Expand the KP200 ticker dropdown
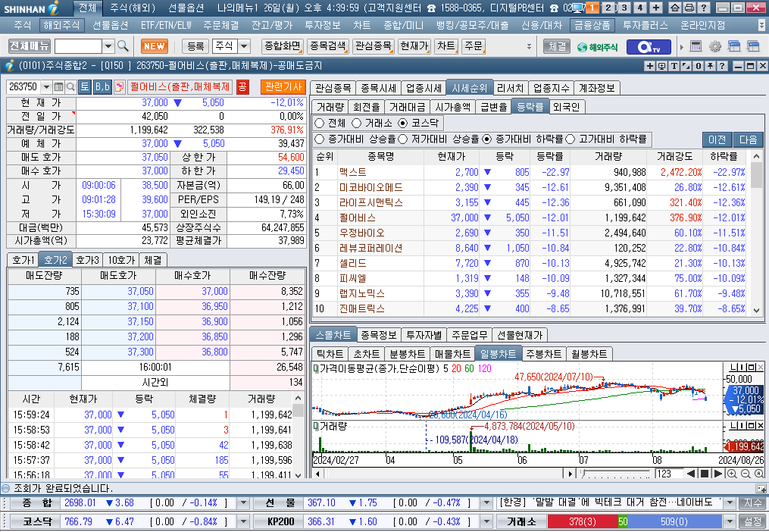This screenshot has height=532, width=769. coord(486,521)
